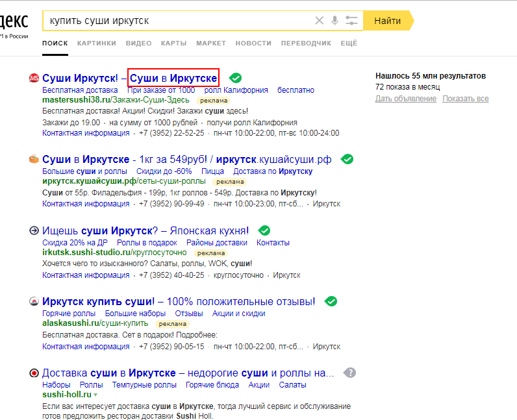
Task: Open Ищешь суши Иркутск? result title
Action: [x=145, y=230]
